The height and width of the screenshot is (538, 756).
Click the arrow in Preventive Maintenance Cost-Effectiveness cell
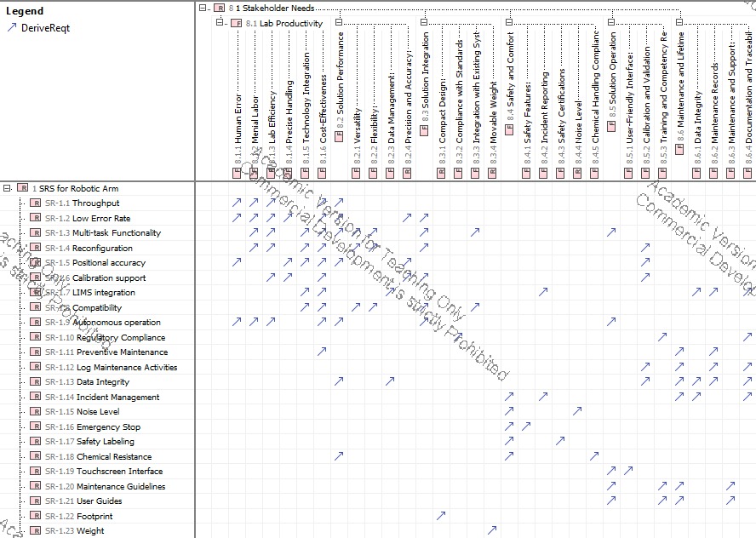(x=322, y=352)
